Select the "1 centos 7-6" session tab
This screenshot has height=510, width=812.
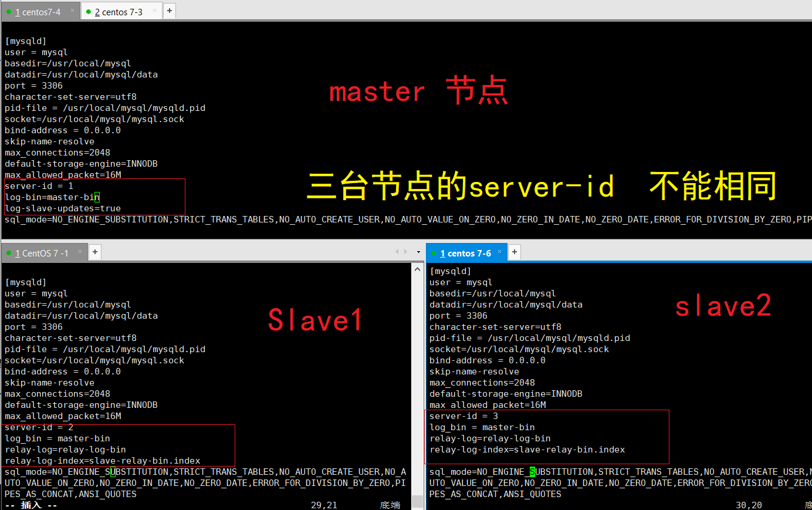(x=466, y=253)
